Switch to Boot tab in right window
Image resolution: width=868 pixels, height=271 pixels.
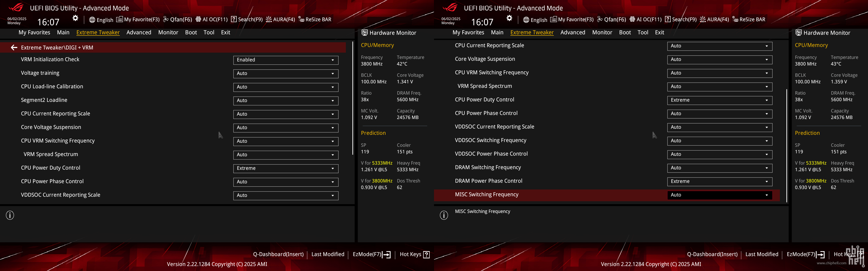pos(625,33)
